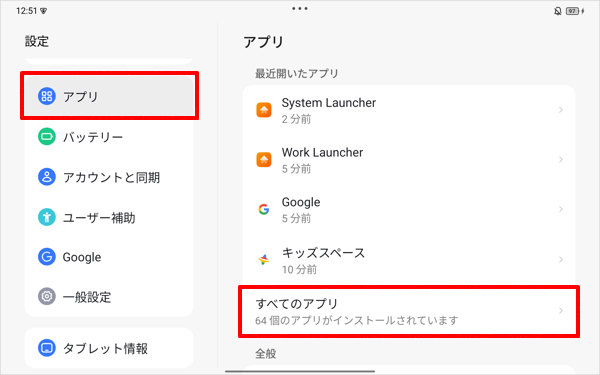This screenshot has width=600, height=375.
Task: Click the 最近開いたアプリ section header
Action: pyautogui.click(x=297, y=73)
